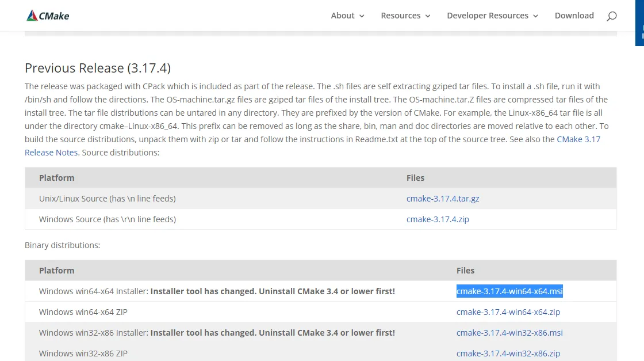Viewport: 644px width, 361px height.
Task: Click the Windows win32-x86 Installer warning text
Action: click(273, 333)
